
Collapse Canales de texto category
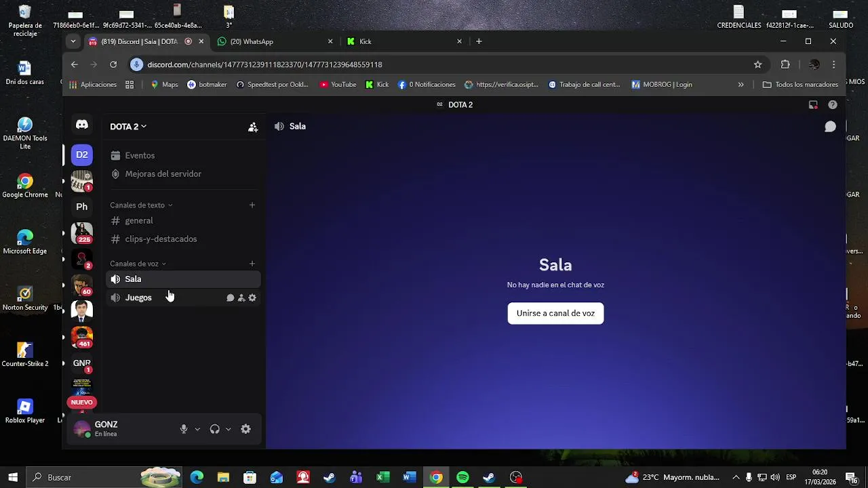coord(141,205)
